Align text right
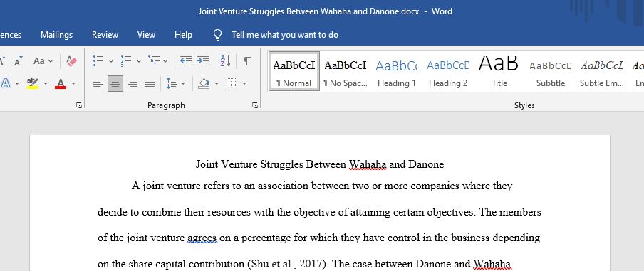This screenshot has height=271, width=644. 133,84
